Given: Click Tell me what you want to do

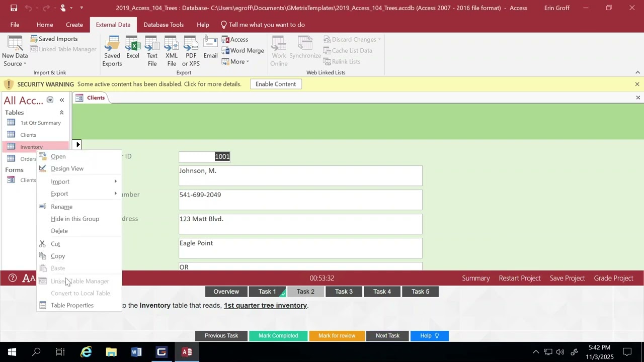Looking at the screenshot, I should 263,25.
